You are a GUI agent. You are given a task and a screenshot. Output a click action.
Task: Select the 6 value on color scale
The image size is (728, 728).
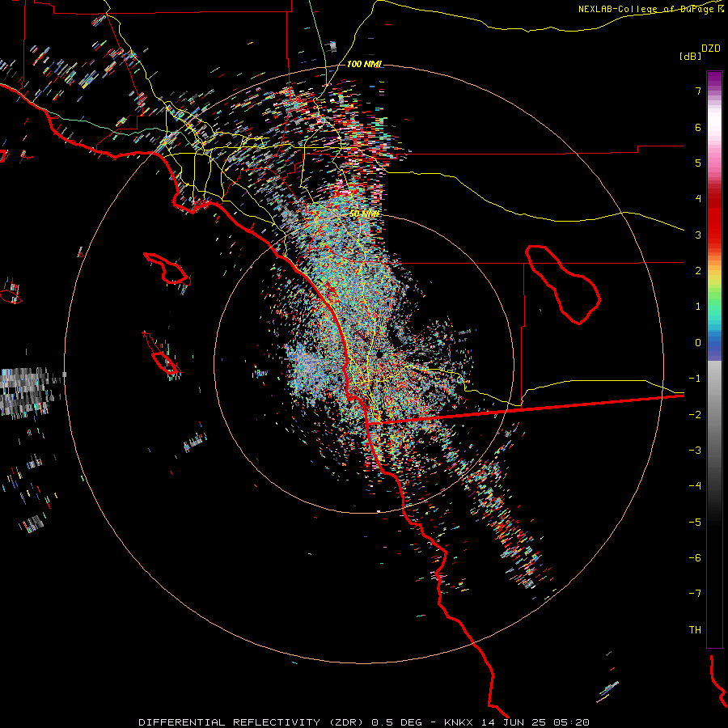tap(698, 127)
